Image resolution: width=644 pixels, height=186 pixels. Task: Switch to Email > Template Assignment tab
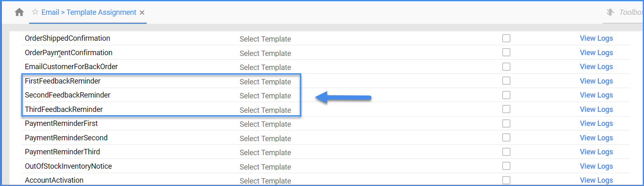click(x=89, y=12)
